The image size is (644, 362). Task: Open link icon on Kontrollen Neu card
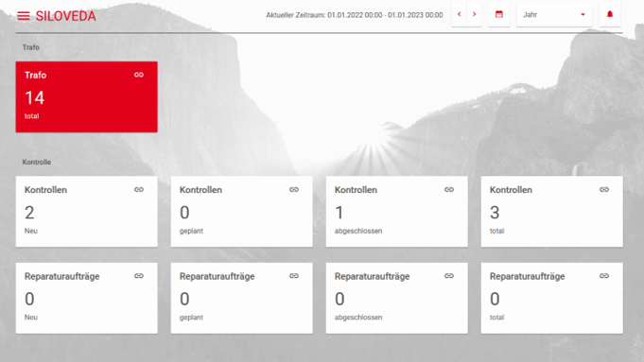[139, 190]
